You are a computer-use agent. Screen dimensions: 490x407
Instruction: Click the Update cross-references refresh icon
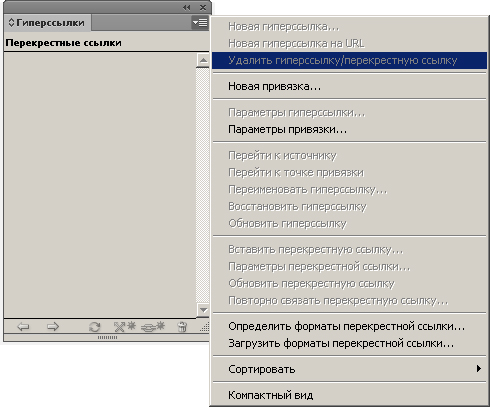95,327
